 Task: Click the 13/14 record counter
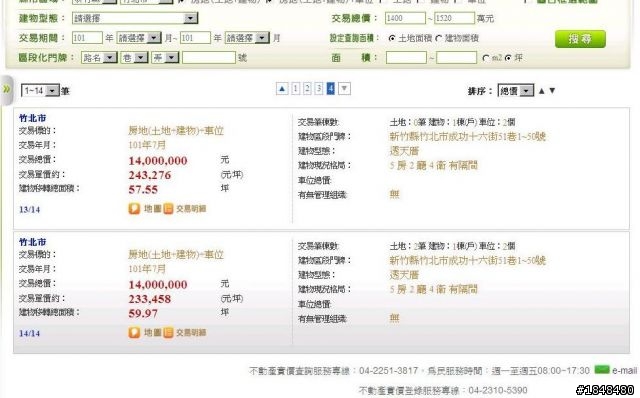click(29, 210)
